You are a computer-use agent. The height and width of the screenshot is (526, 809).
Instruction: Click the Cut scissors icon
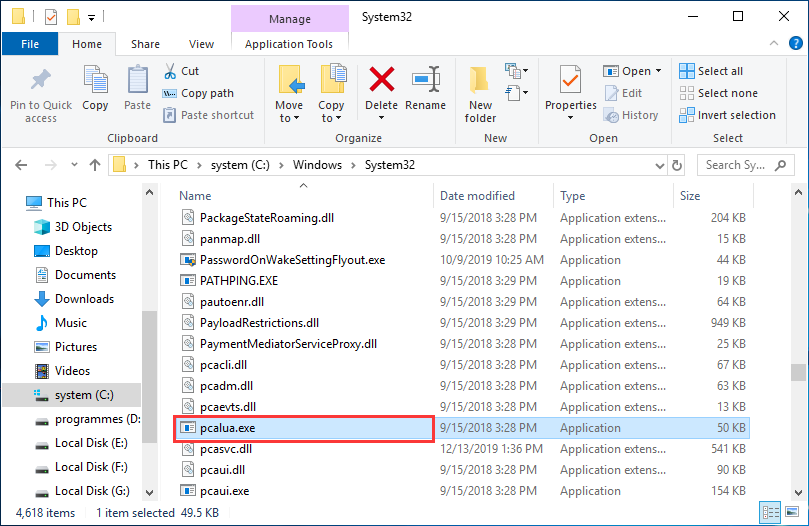[x=170, y=71]
